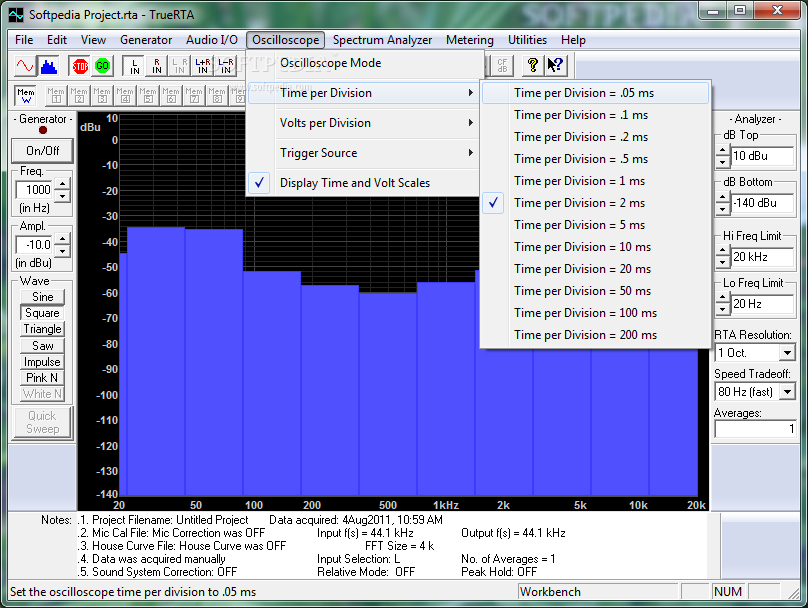Select Time per Division = 50 ms
808x608 pixels.
pyautogui.click(x=595, y=291)
